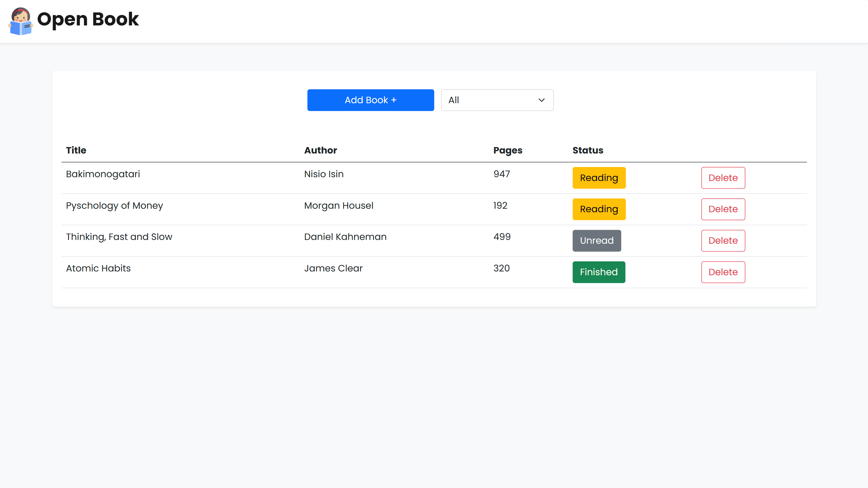Toggle Reading status for Bakimonogatari

click(599, 178)
